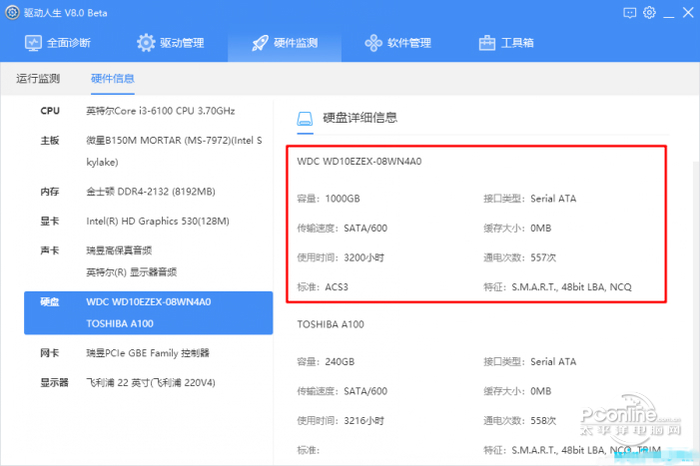The height and width of the screenshot is (466, 700).
Task: Click the 全面诊断 monitor icon
Action: tap(33, 43)
